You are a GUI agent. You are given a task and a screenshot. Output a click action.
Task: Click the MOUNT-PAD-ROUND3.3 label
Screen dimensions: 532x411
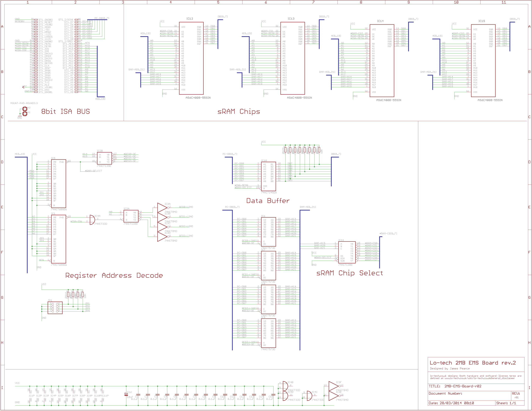point(24,103)
